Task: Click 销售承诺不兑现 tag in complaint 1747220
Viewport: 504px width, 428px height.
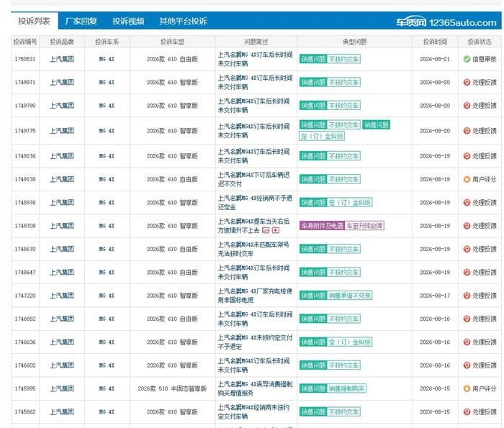Action: 350,296
